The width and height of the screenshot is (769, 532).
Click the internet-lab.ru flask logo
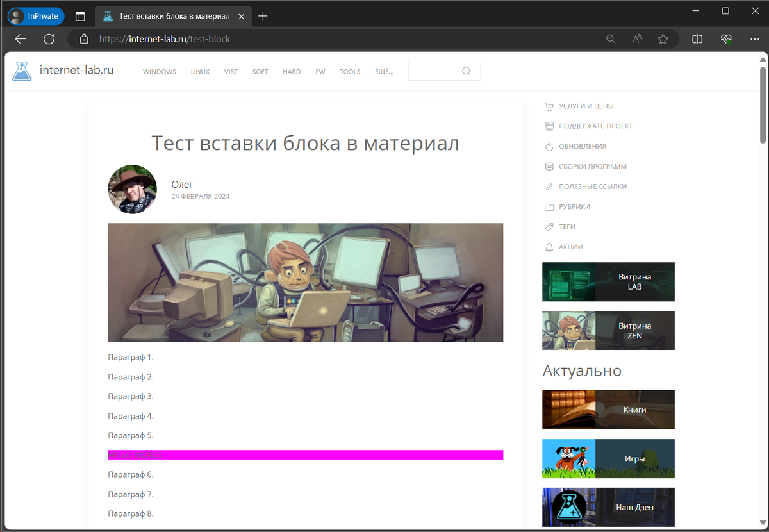(22, 71)
